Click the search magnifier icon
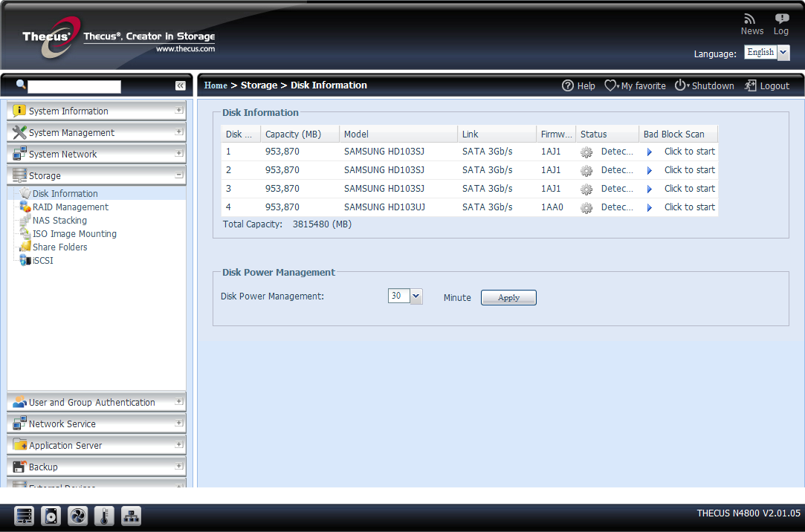805x532 pixels. [21, 84]
